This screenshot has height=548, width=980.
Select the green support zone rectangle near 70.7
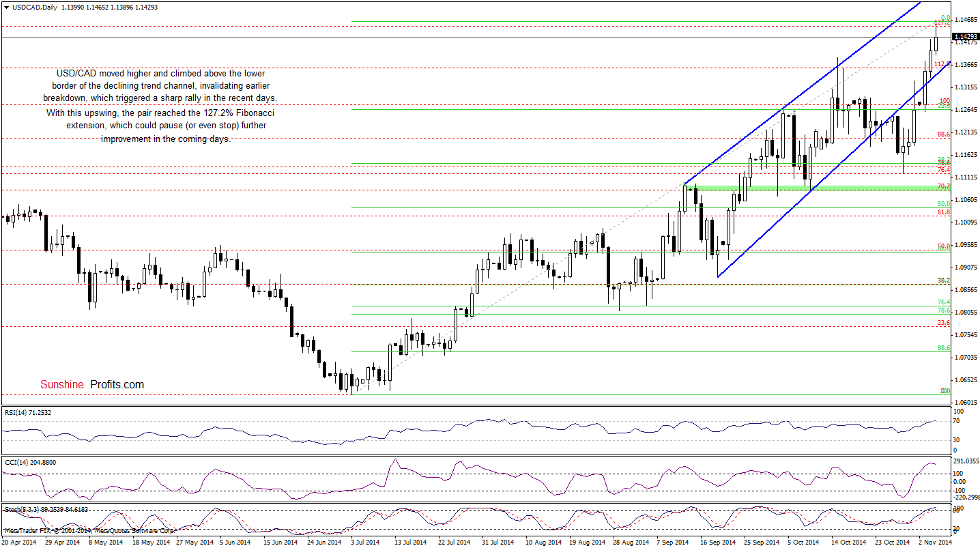coord(817,187)
